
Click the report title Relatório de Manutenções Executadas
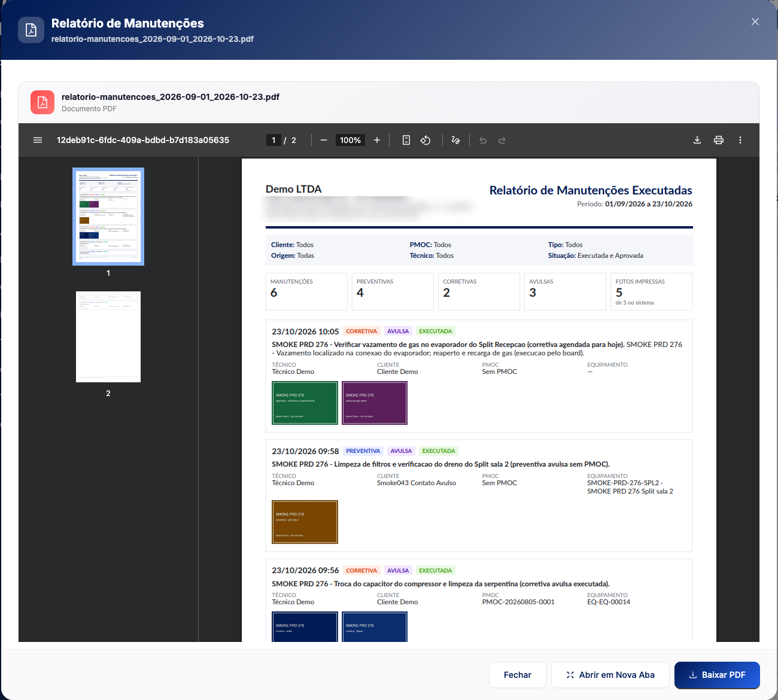(x=591, y=190)
